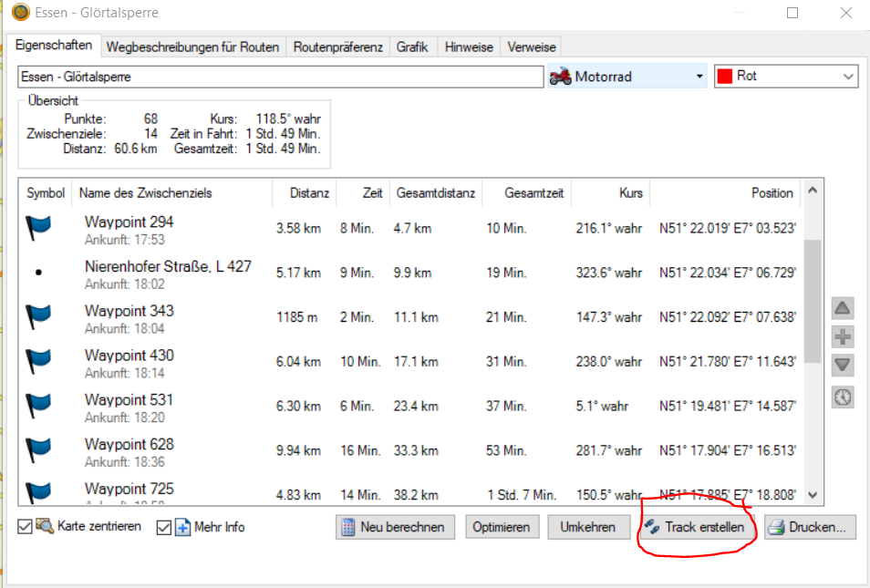Click the blue flag of Waypoint 531
The image size is (870, 588).
tap(39, 406)
